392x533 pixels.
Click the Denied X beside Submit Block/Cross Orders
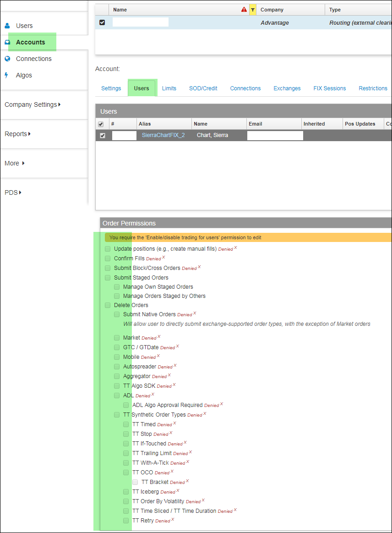coord(191,268)
